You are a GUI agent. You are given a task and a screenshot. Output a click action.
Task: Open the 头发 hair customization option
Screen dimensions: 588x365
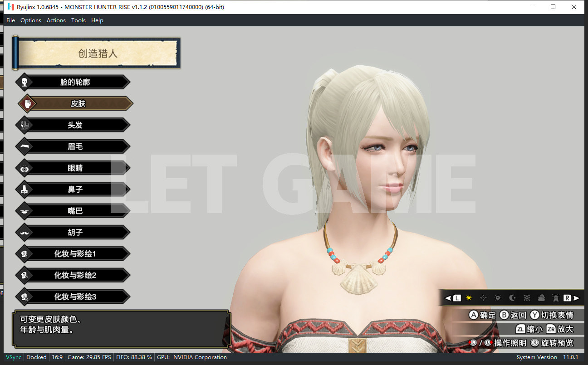pyautogui.click(x=75, y=125)
